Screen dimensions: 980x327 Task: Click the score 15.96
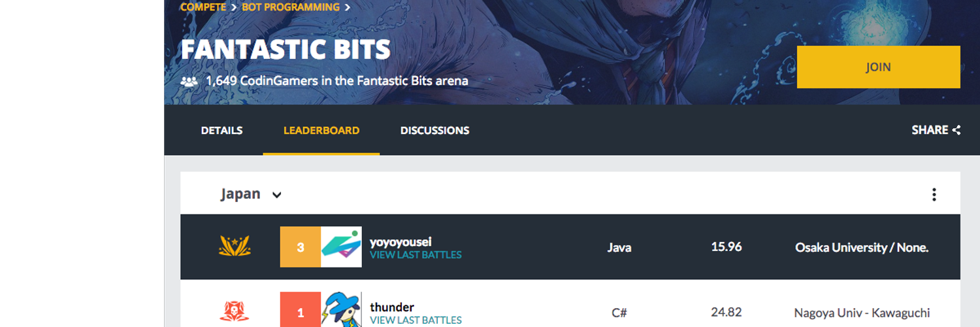point(727,247)
